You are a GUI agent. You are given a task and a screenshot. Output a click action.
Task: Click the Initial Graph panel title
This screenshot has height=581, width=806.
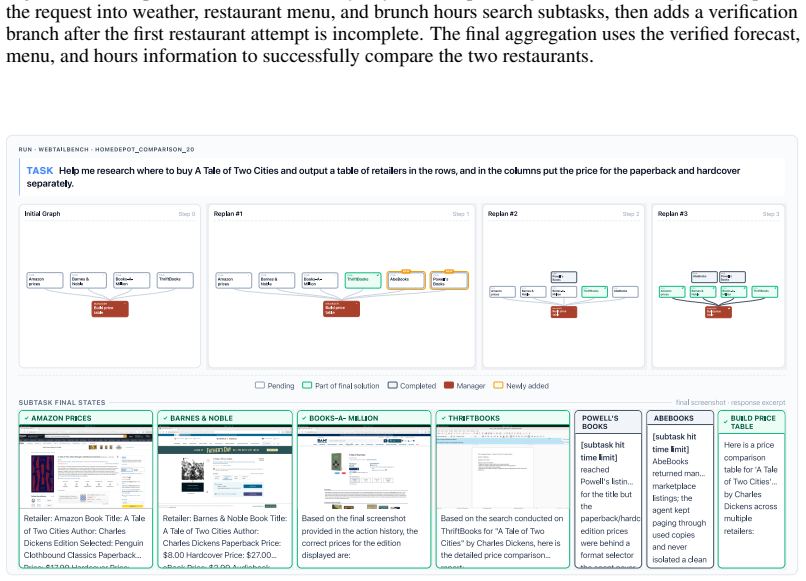pos(42,213)
